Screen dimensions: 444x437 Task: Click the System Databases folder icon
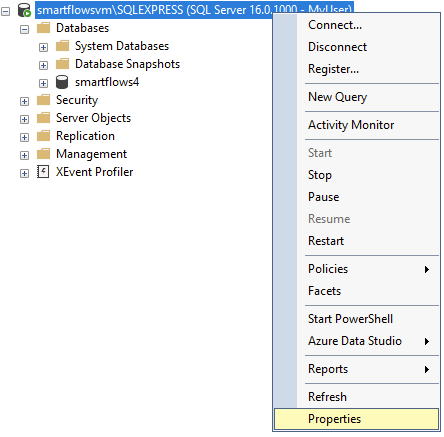[62, 46]
